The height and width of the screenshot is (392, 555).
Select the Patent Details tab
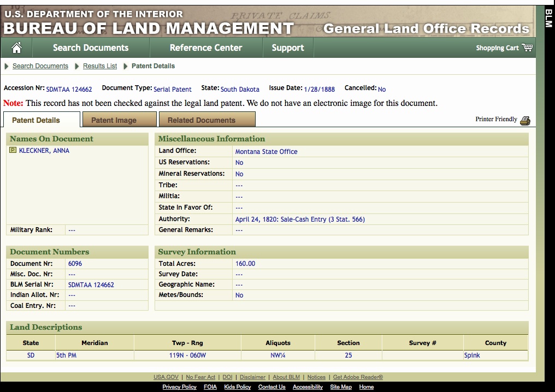click(x=36, y=120)
